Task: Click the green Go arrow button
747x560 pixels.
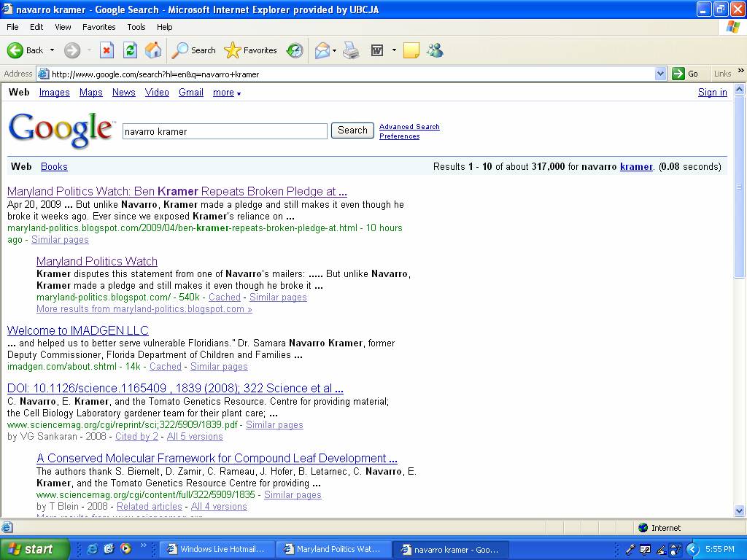Action: 678,74
